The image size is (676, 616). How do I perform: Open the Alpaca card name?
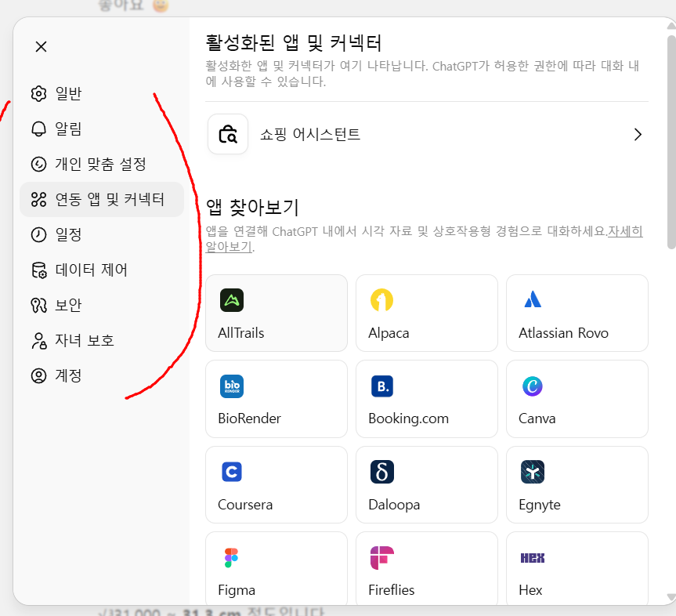(389, 333)
